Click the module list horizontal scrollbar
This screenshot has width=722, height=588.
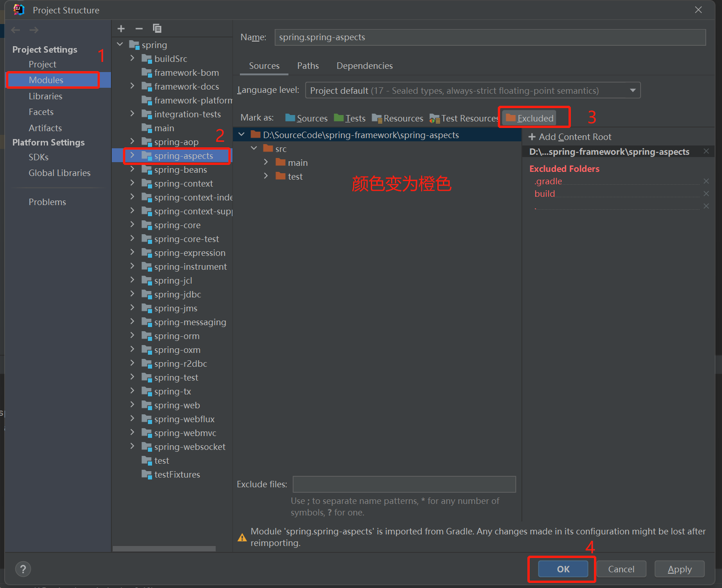tap(164, 549)
